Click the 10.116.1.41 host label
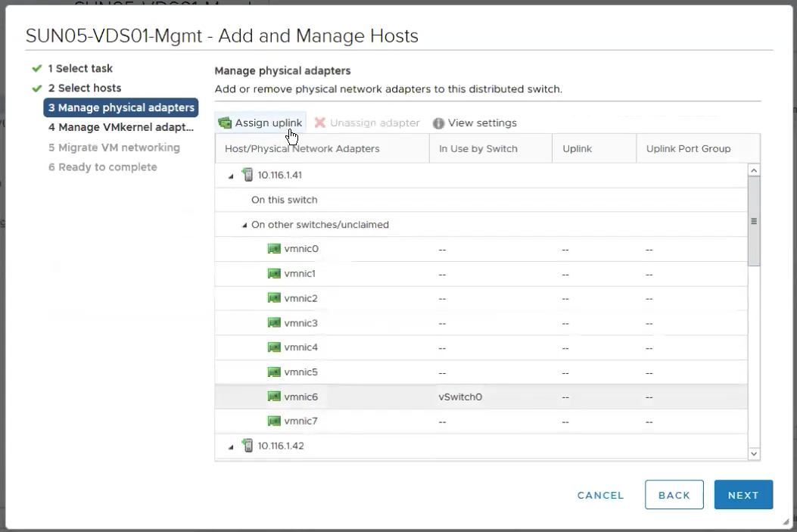This screenshot has height=532, width=797. 279,175
